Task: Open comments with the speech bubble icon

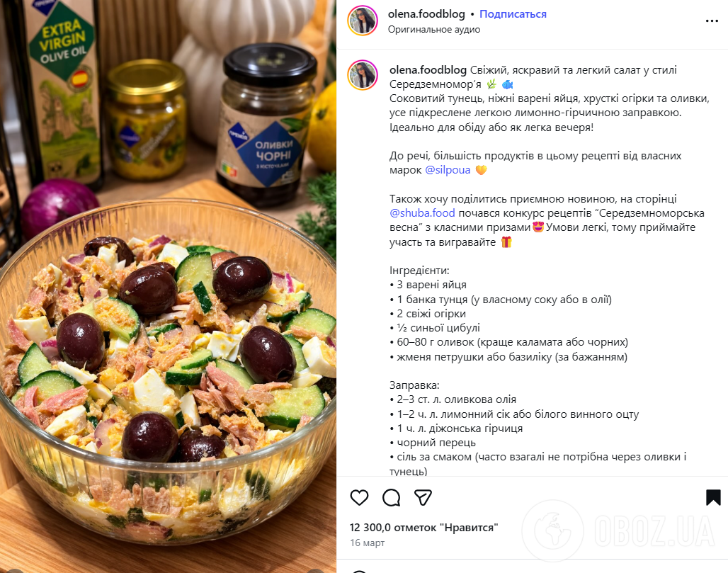Action: pos(391,497)
